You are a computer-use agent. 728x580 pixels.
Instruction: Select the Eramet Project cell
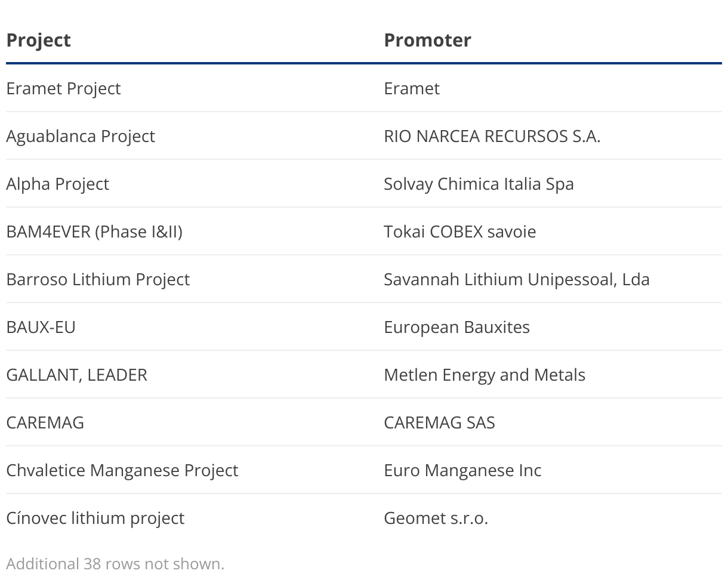[x=63, y=88]
